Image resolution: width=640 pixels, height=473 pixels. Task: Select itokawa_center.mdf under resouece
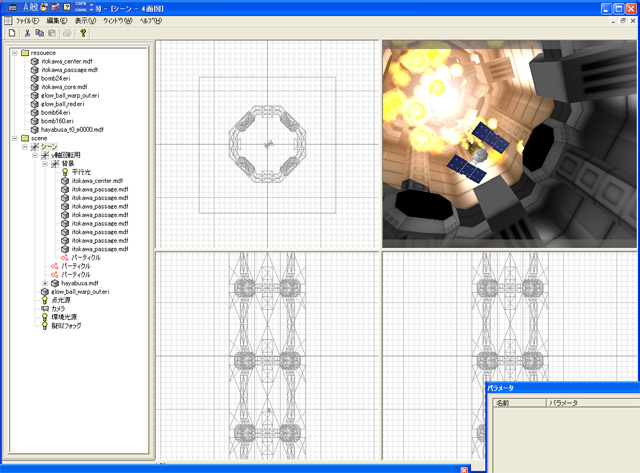(x=67, y=61)
